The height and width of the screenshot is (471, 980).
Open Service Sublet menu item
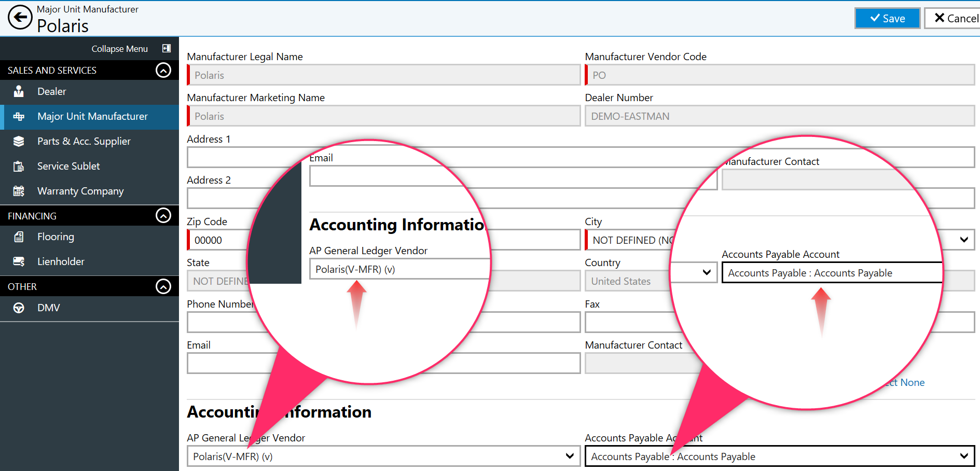click(89, 166)
